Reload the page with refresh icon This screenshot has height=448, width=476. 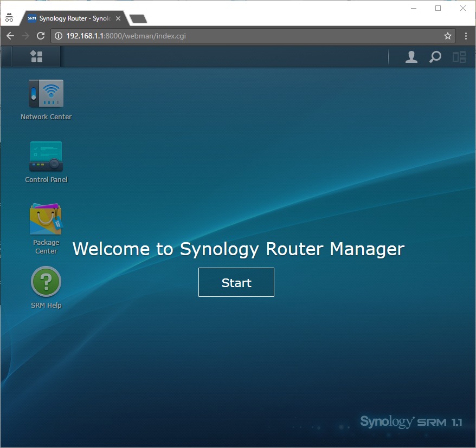(41, 36)
